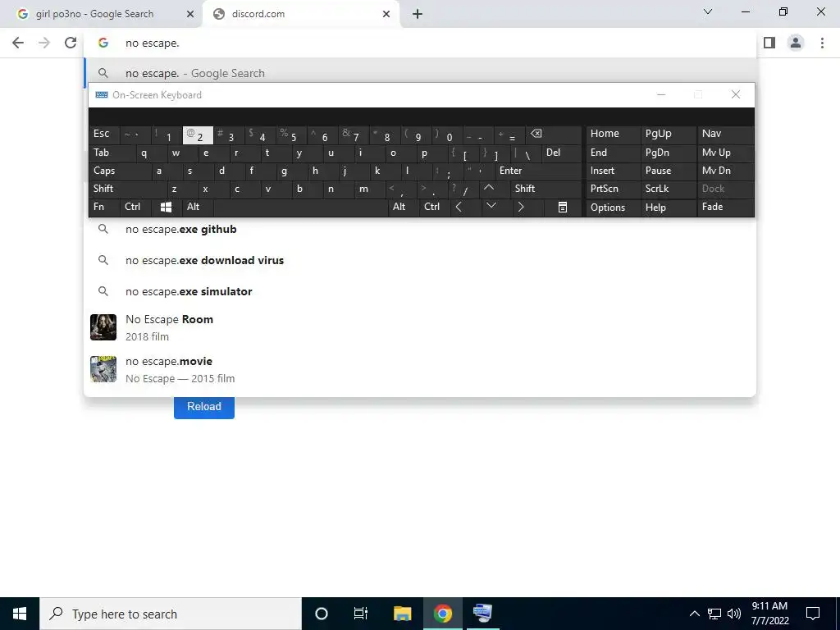The height and width of the screenshot is (630, 840).
Task: Close the girl po3no Google Search tab
Action: pos(189,14)
